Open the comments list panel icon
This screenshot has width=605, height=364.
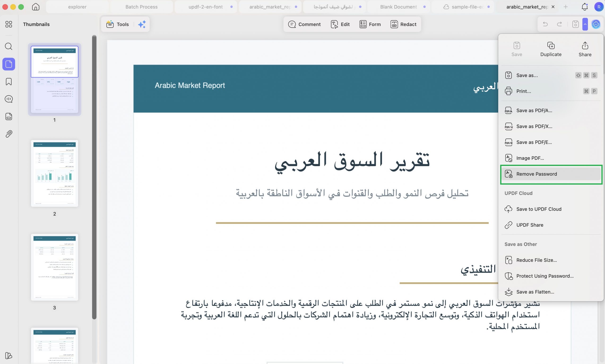(9, 99)
